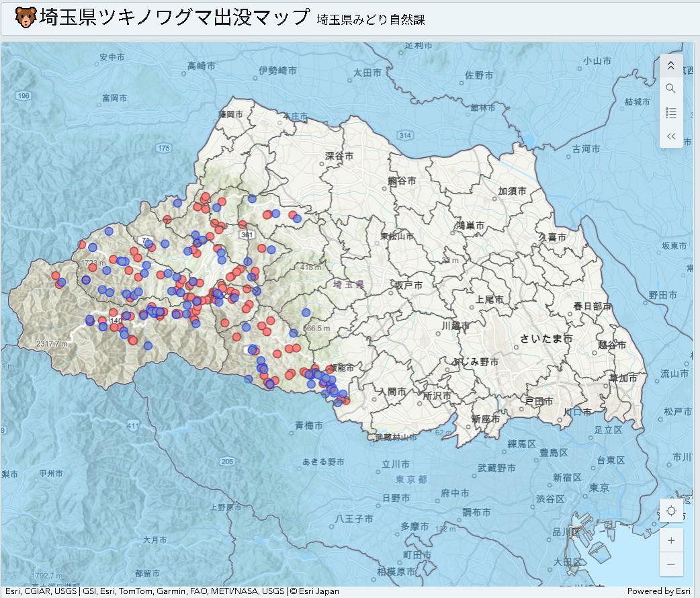Show the map legend list icon
The height and width of the screenshot is (598, 700).
coord(670,112)
